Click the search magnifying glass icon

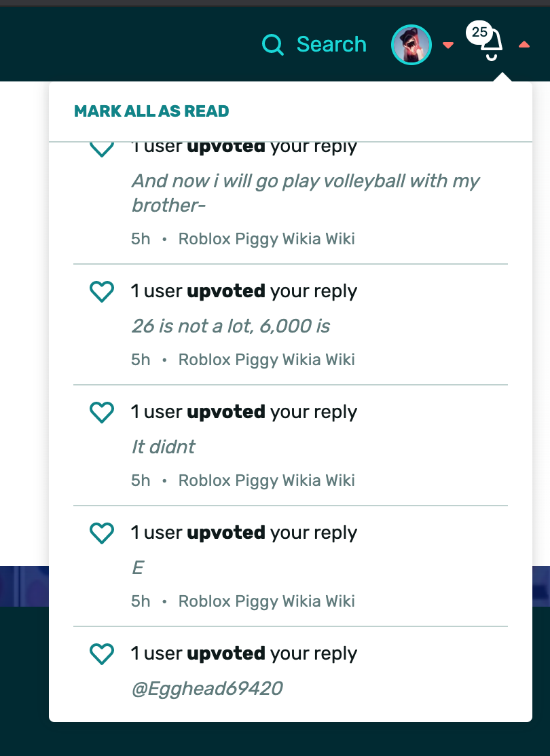pyautogui.click(x=272, y=45)
